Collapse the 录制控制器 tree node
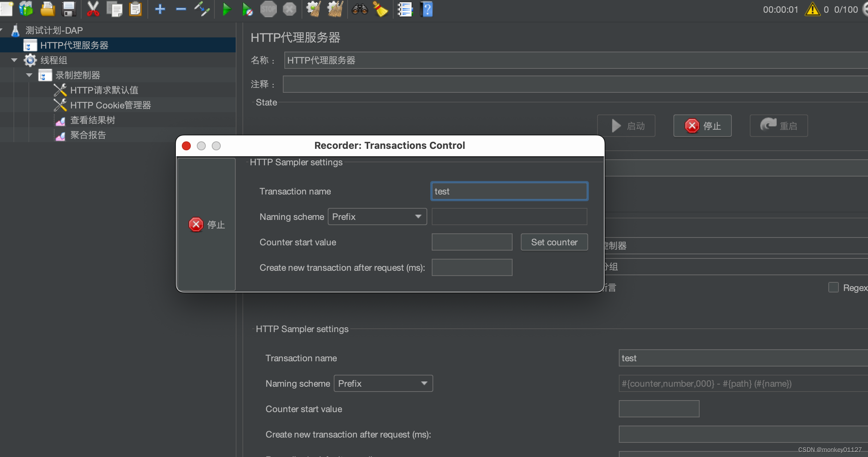The image size is (868, 457). 29,75
